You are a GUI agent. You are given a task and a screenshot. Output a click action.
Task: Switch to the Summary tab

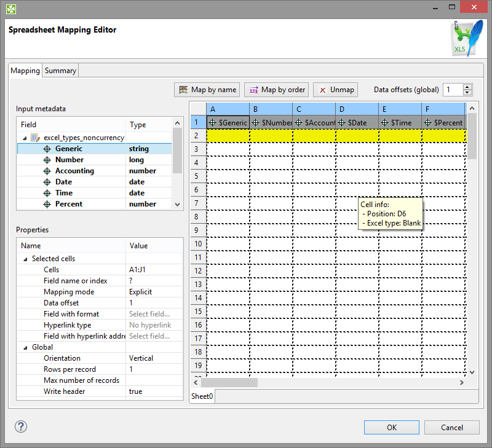(60, 71)
